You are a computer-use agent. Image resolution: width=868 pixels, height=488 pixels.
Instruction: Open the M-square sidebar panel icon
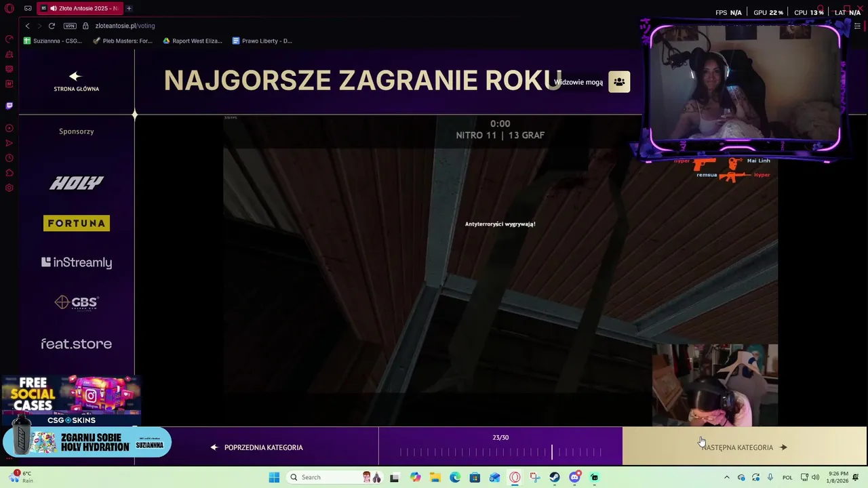[9, 84]
